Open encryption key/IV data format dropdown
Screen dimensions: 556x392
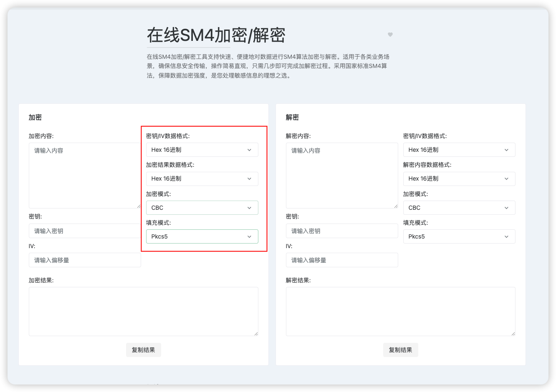click(202, 150)
